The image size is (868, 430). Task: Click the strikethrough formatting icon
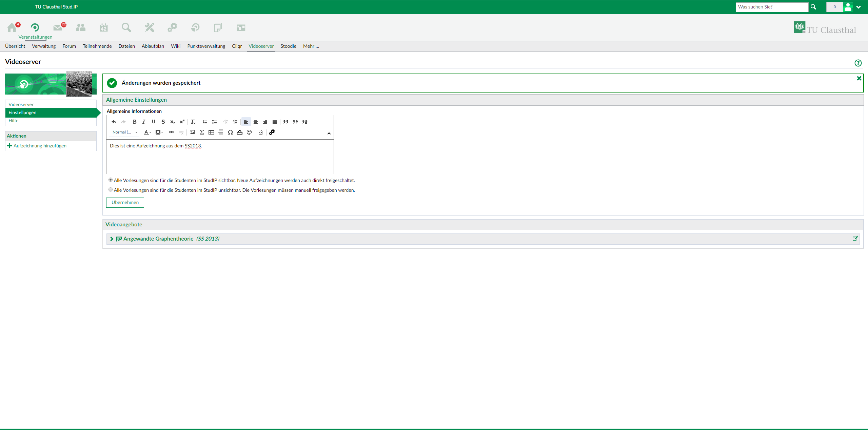163,122
